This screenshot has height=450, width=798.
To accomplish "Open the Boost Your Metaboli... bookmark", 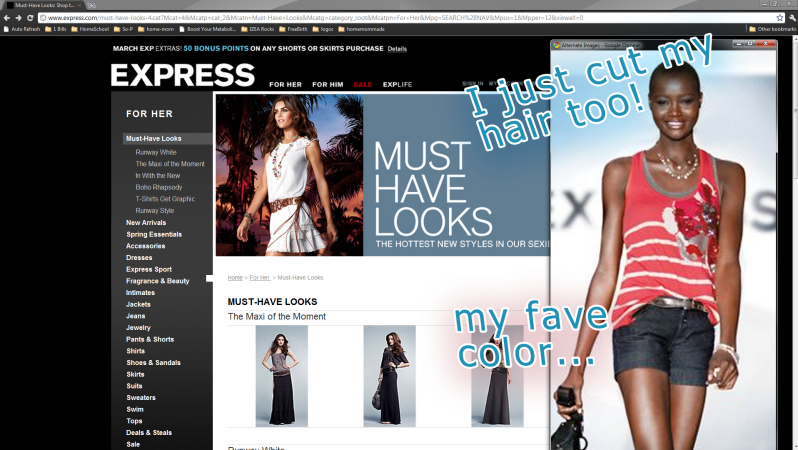I will (x=207, y=29).
